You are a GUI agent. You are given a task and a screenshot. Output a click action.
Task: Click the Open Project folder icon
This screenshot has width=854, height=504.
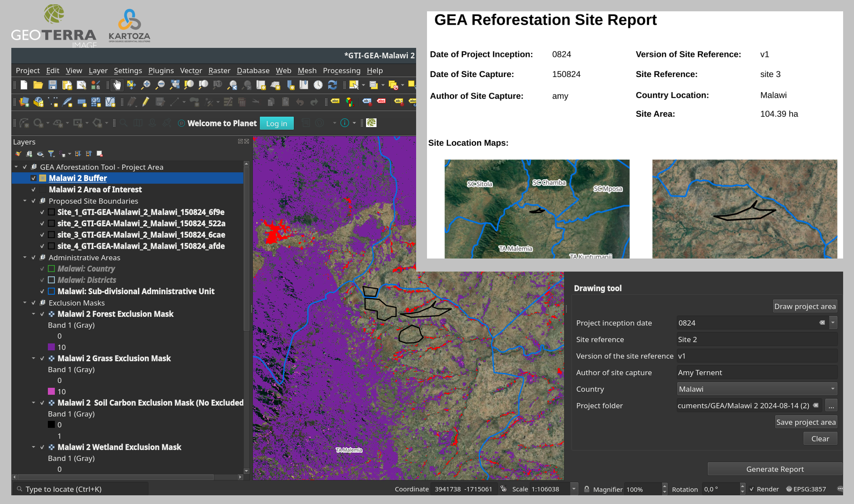click(x=38, y=85)
